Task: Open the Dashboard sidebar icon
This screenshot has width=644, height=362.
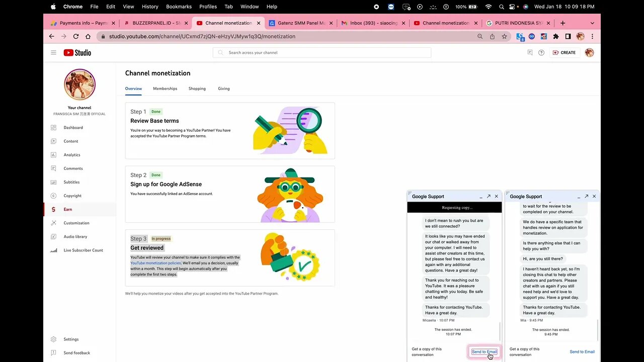Action: [54, 128]
